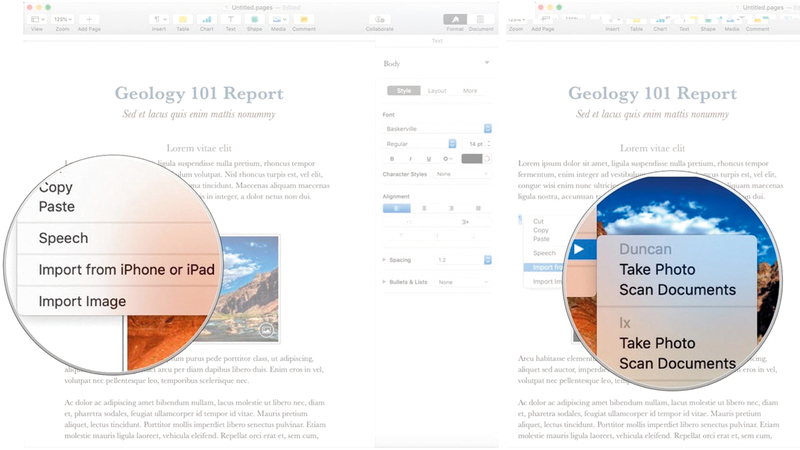Select Scan Documents under Ix

[x=677, y=363]
